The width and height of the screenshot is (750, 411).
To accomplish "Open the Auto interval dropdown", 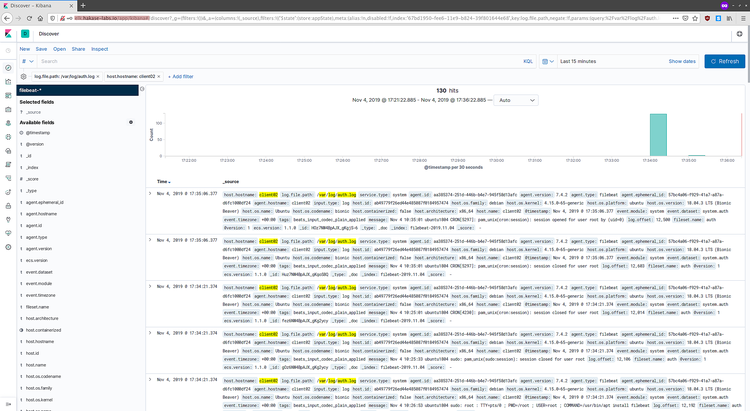I will point(516,100).
